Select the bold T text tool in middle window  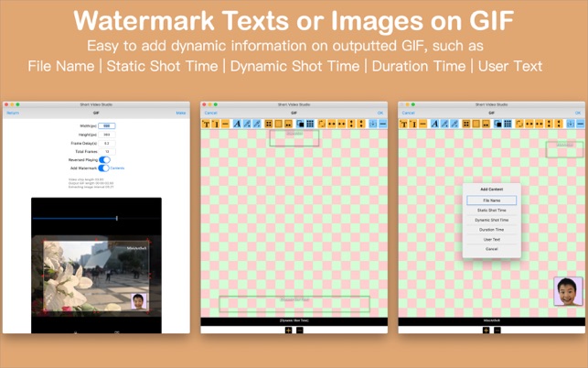coord(206,124)
